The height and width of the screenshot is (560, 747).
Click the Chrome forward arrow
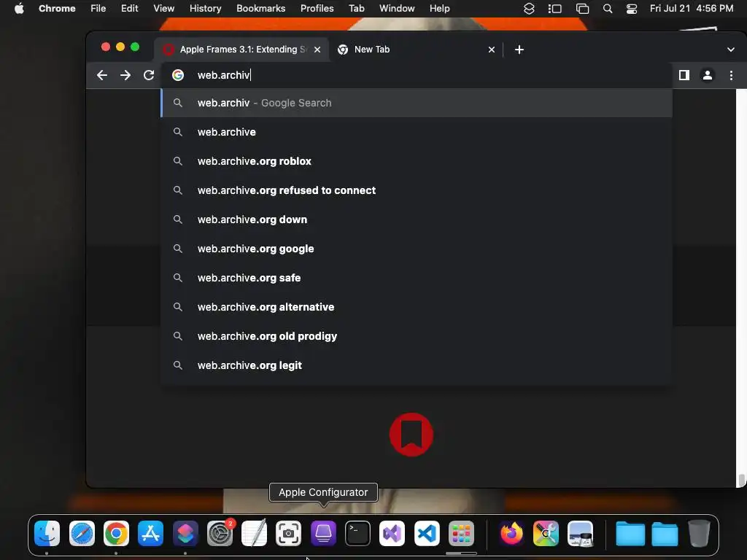coord(125,75)
